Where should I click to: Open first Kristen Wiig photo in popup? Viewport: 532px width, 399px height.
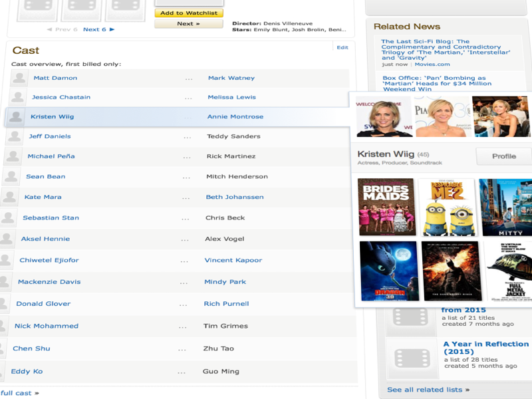[x=384, y=117]
